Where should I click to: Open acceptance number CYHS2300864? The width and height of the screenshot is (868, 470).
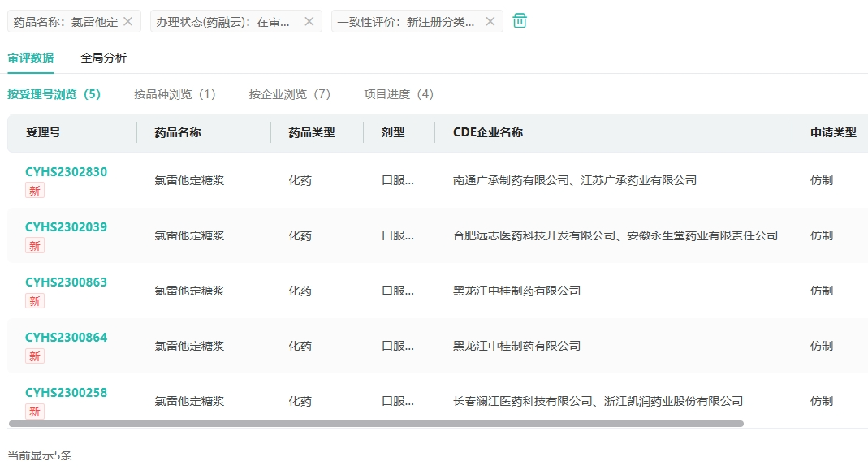pyautogui.click(x=66, y=338)
